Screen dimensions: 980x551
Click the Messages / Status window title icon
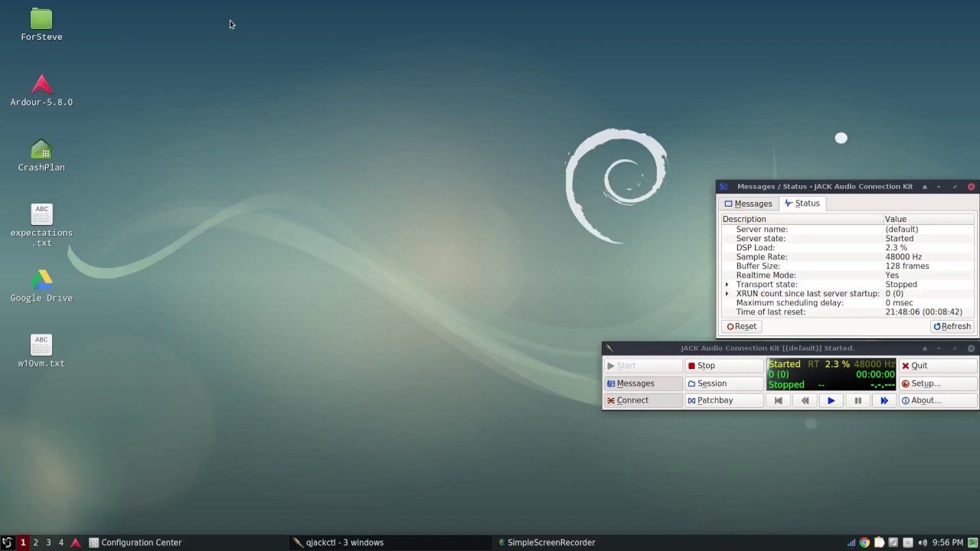click(724, 187)
